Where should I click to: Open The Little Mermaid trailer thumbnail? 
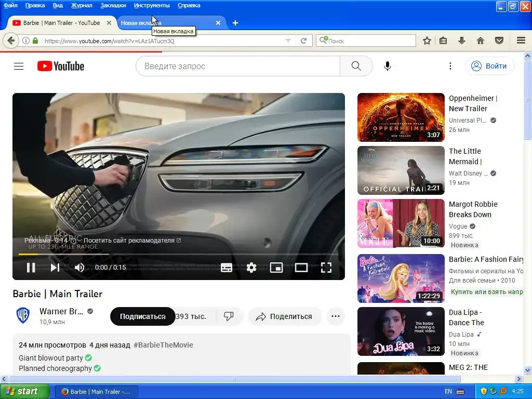tap(401, 170)
